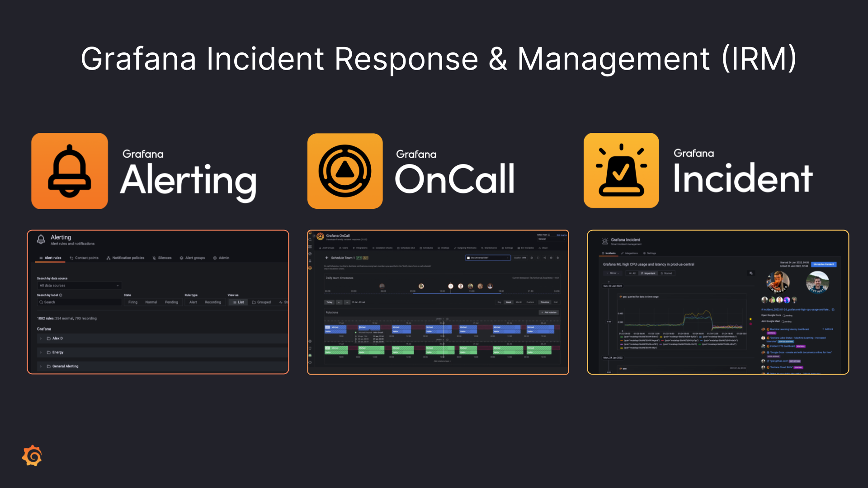Open the Escalation Chains tab in OnCall
Screen dimensions: 868x488
pyautogui.click(x=382, y=248)
